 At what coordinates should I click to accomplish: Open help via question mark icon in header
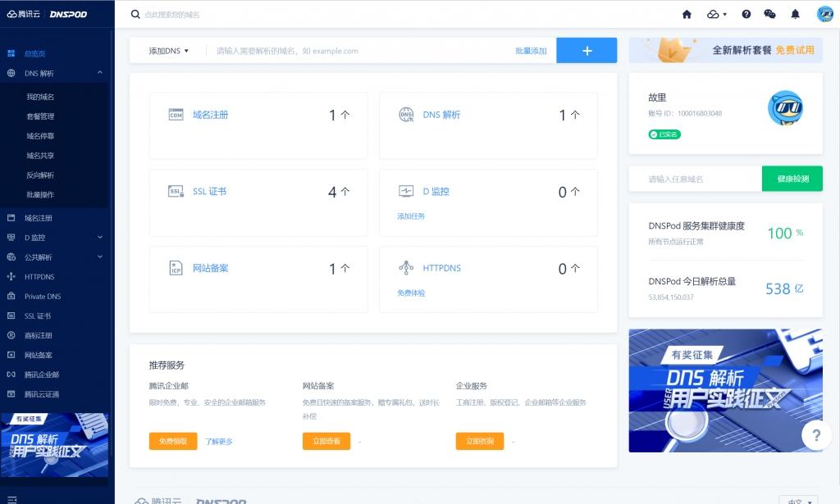746,15
